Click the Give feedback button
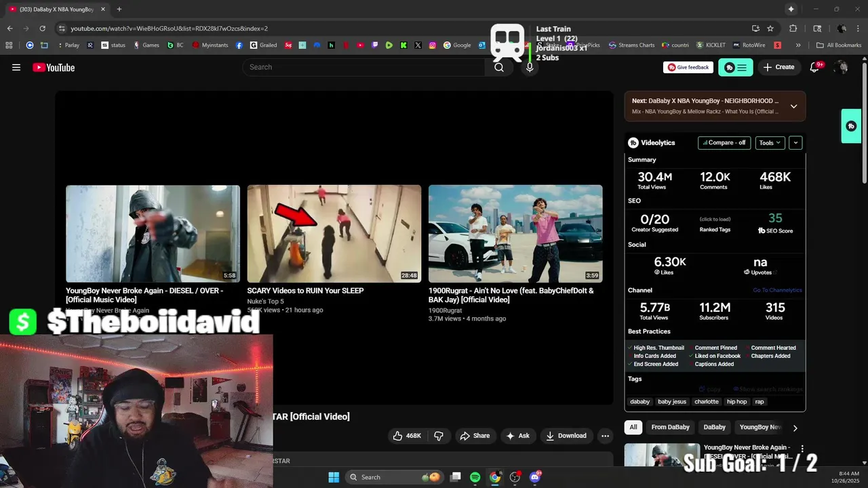The image size is (868, 488). pyautogui.click(x=688, y=67)
